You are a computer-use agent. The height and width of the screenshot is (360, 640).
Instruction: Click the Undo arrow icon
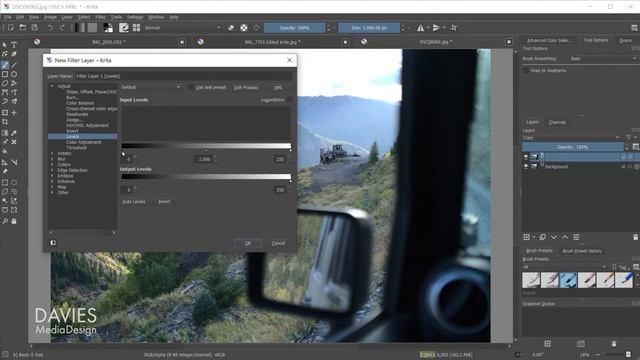coord(50,28)
